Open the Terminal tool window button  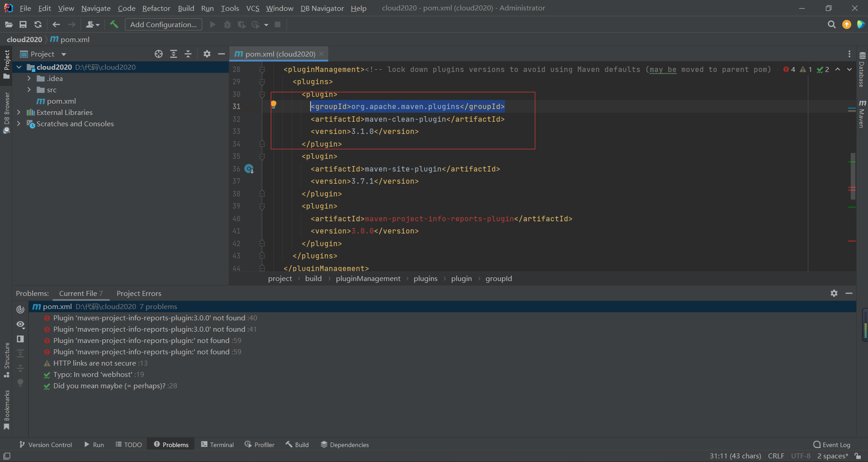217,445
